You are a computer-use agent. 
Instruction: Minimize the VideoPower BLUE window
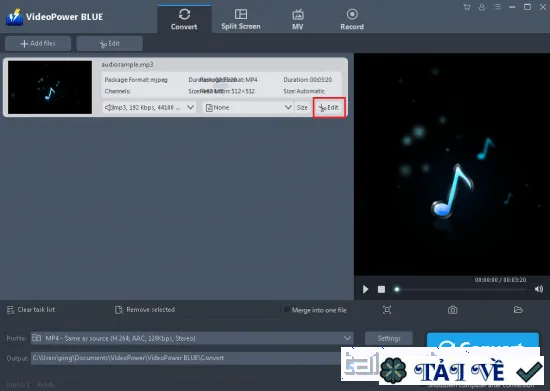512,7
